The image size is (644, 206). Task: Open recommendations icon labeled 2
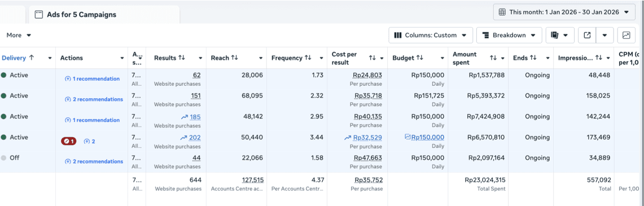(89, 141)
